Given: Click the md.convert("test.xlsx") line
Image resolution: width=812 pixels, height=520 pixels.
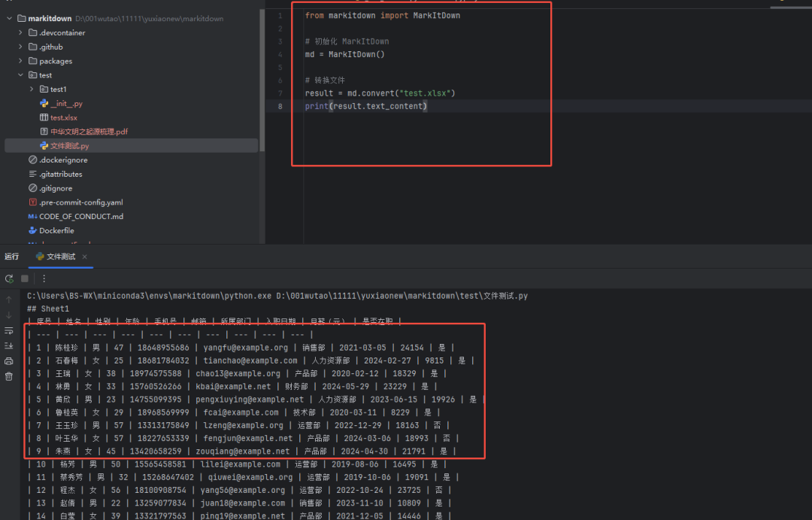Looking at the screenshot, I should point(380,93).
